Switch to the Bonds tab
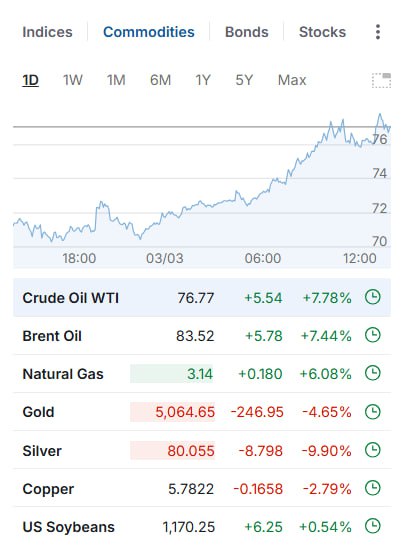408x545 pixels. tap(247, 32)
